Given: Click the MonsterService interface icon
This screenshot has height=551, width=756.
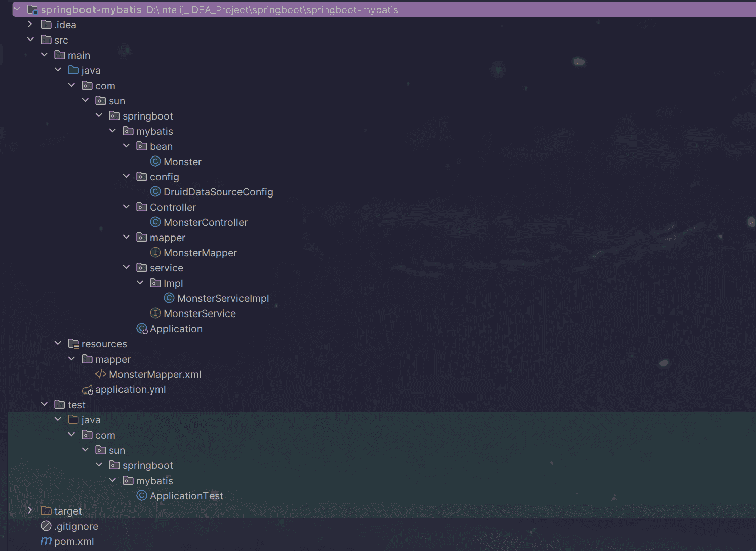Looking at the screenshot, I should [x=155, y=313].
